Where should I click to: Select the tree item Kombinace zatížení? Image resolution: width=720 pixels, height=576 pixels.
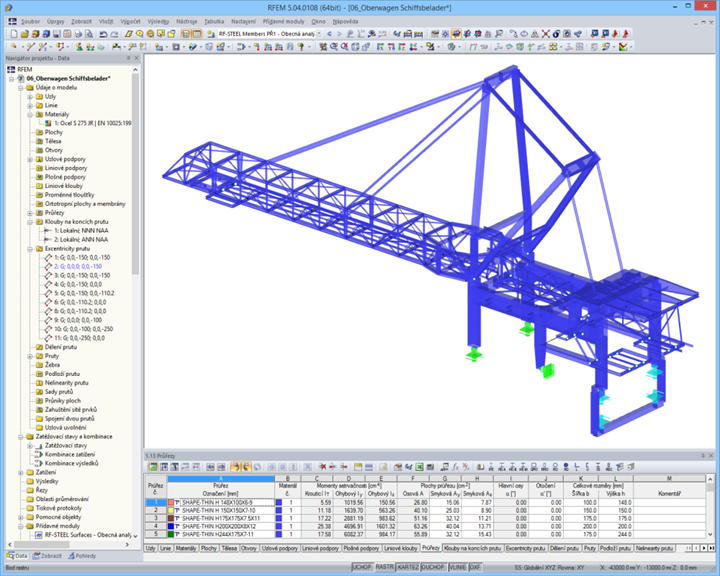coord(70,454)
